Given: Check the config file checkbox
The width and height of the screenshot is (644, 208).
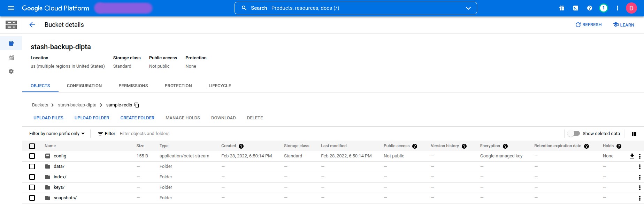Looking at the screenshot, I should [x=32, y=156].
